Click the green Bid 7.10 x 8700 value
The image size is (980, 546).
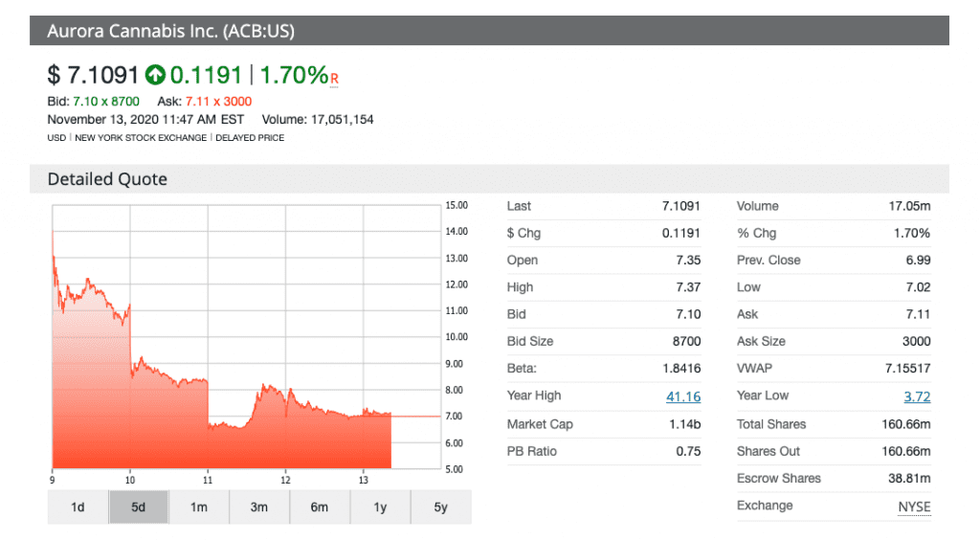105,102
